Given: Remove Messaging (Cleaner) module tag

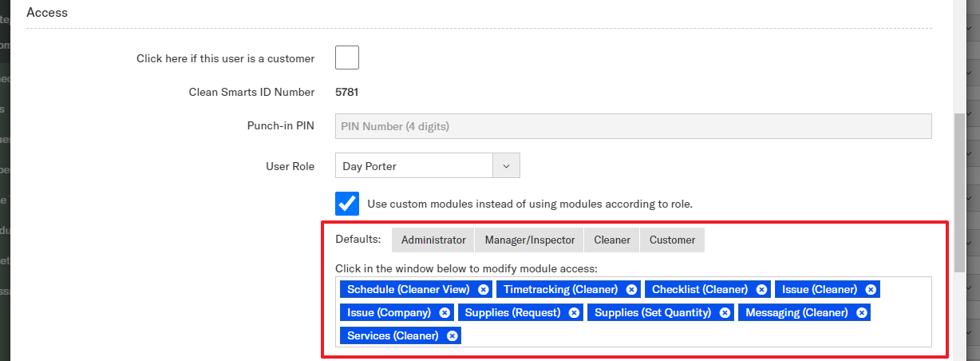Looking at the screenshot, I should pyautogui.click(x=861, y=312).
